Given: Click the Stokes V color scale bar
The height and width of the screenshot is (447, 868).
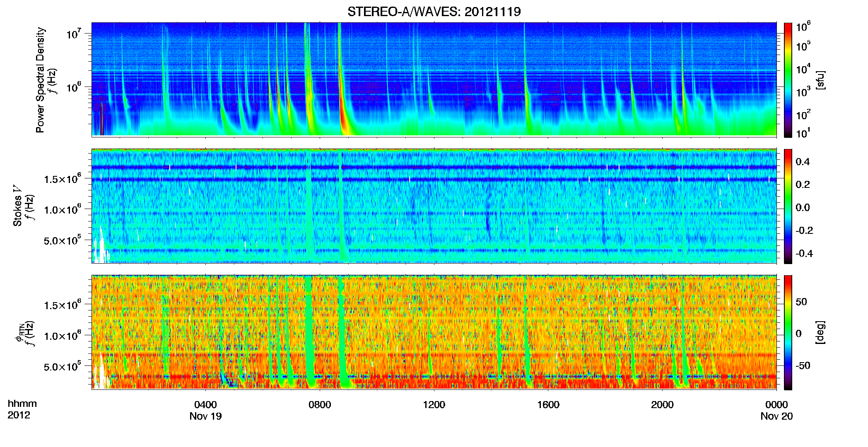Looking at the screenshot, I should [788, 206].
